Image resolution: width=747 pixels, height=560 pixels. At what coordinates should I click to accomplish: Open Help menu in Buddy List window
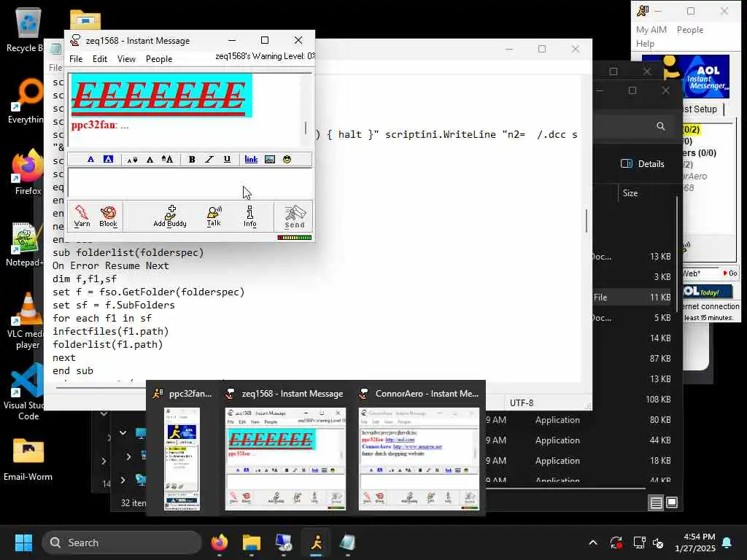645,44
